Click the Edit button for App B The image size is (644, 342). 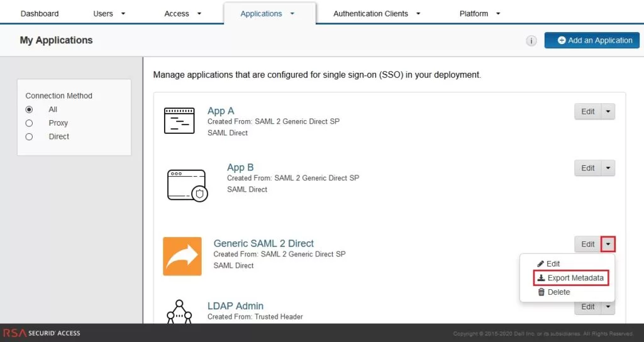pos(588,168)
